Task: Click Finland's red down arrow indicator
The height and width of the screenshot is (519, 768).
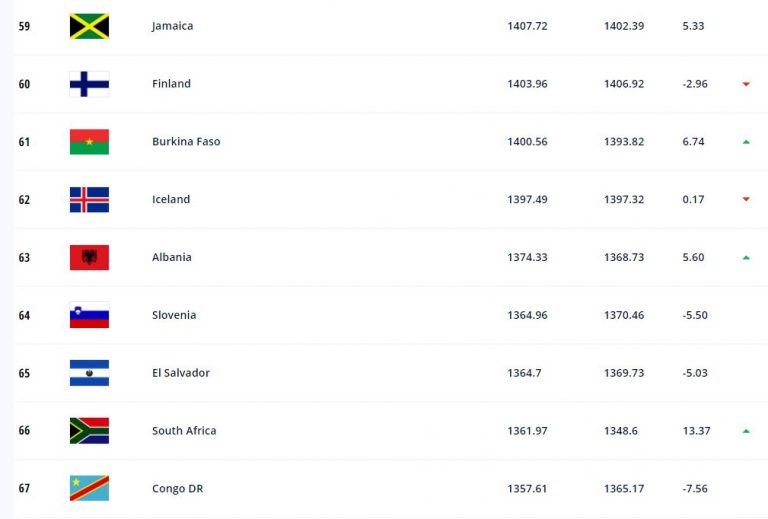Action: tap(746, 84)
